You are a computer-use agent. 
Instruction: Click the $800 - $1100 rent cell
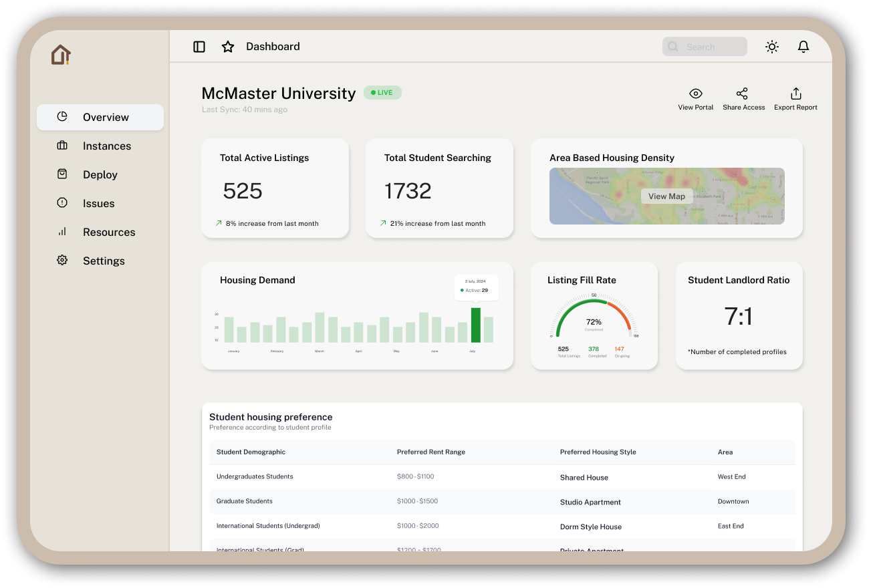tap(415, 477)
